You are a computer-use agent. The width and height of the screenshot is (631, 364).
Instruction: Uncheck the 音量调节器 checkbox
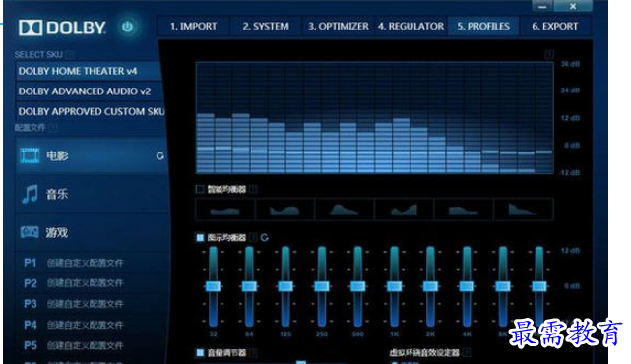coord(200,353)
